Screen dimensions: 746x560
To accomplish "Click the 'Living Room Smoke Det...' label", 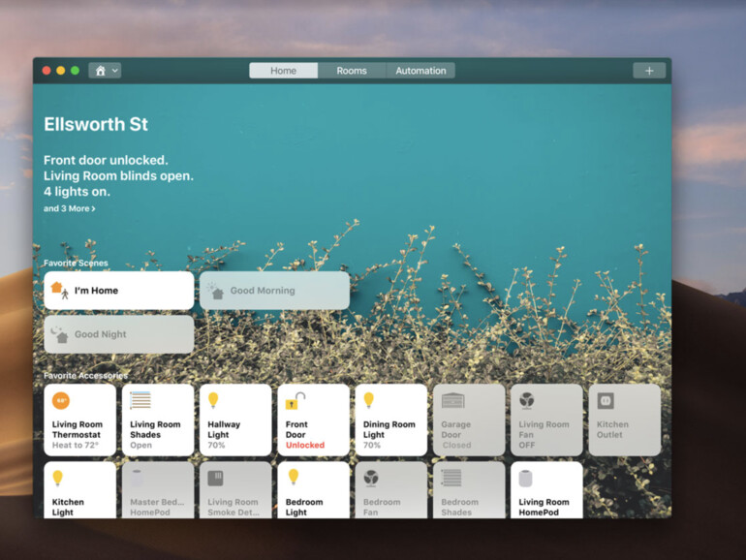I will pos(233,507).
